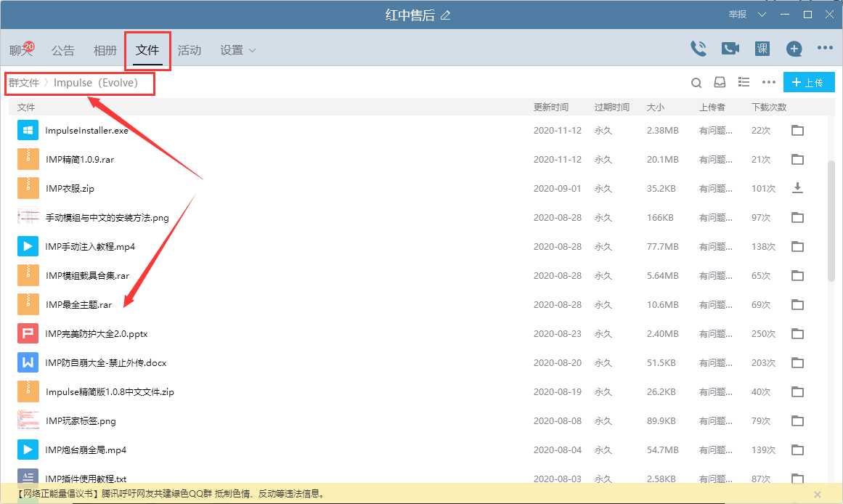843x504 pixels.
Task: Open folder for IMP模组载具合集.rar
Action: click(797, 275)
